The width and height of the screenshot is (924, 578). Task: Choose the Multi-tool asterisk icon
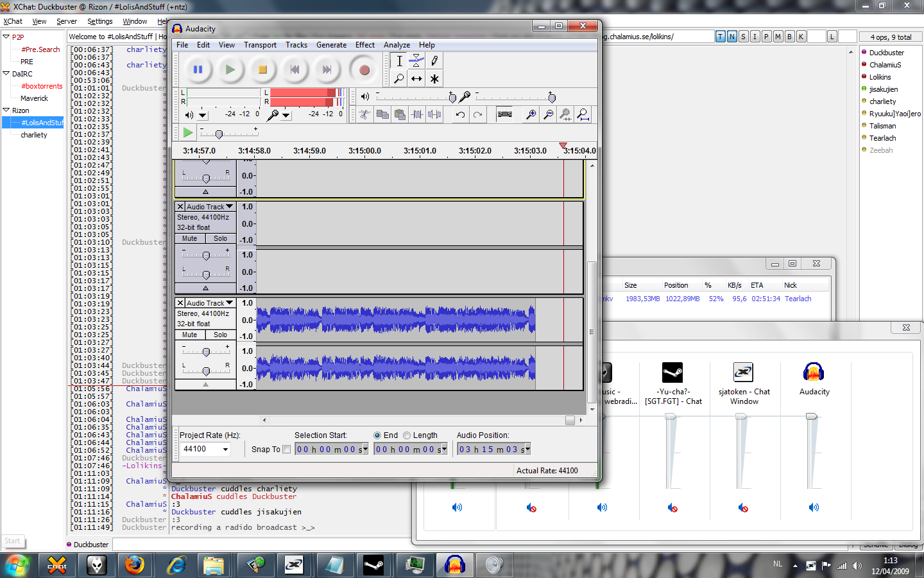[434, 78]
